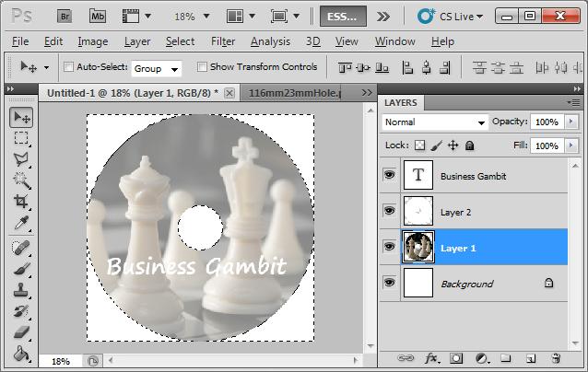588x372 pixels.
Task: Click the layer style fx icon
Action: pyautogui.click(x=431, y=357)
